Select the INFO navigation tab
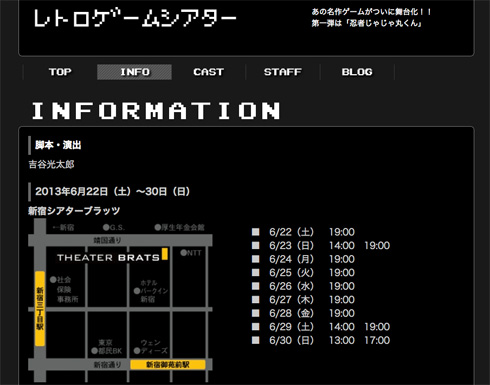 (x=134, y=72)
